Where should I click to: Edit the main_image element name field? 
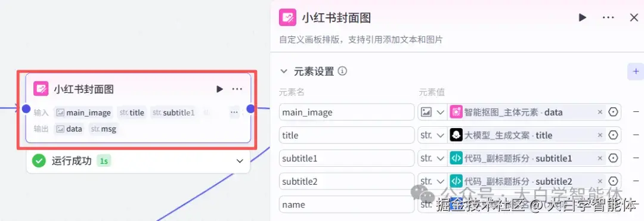click(346, 112)
